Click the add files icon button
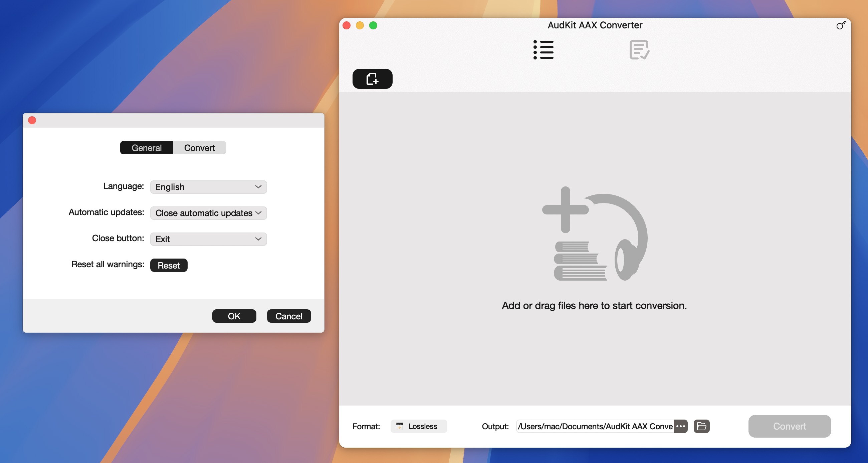The height and width of the screenshot is (463, 868). pos(372,79)
